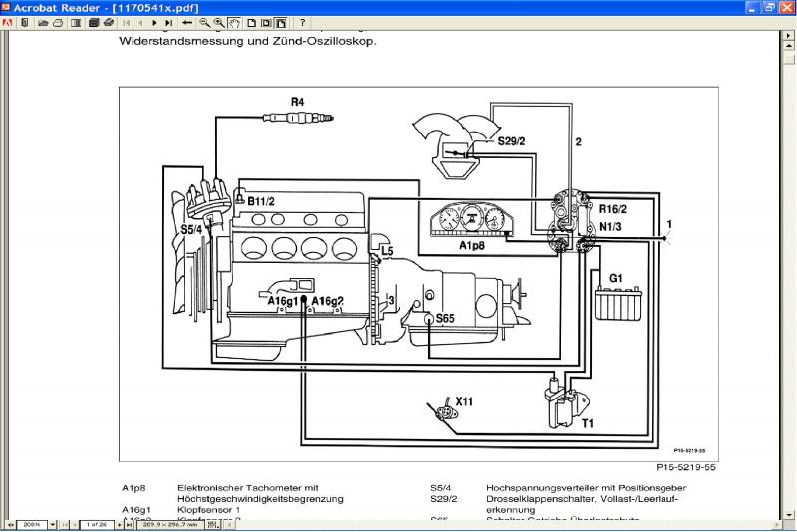The width and height of the screenshot is (797, 532).
Task: Open the page layout button in status bar
Action: [213, 524]
